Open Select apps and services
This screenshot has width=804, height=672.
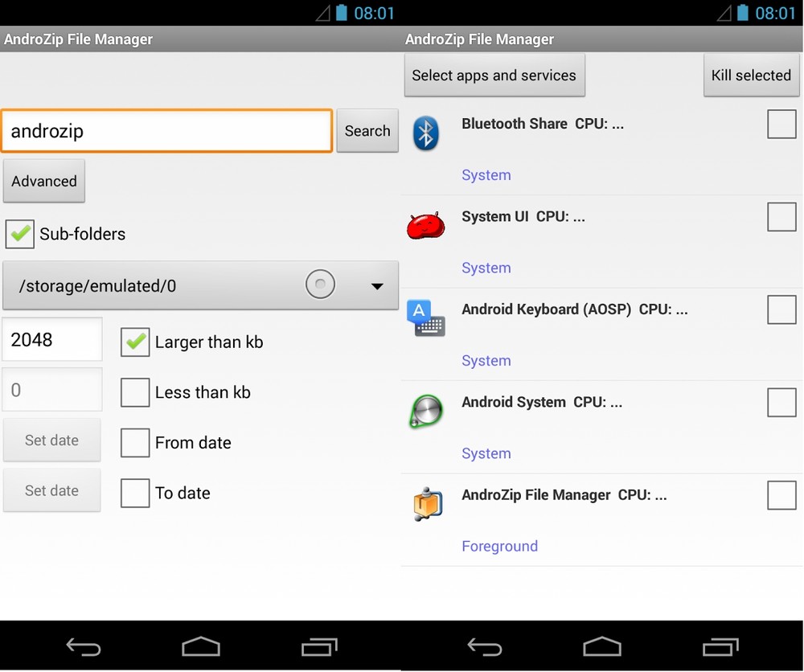point(494,75)
